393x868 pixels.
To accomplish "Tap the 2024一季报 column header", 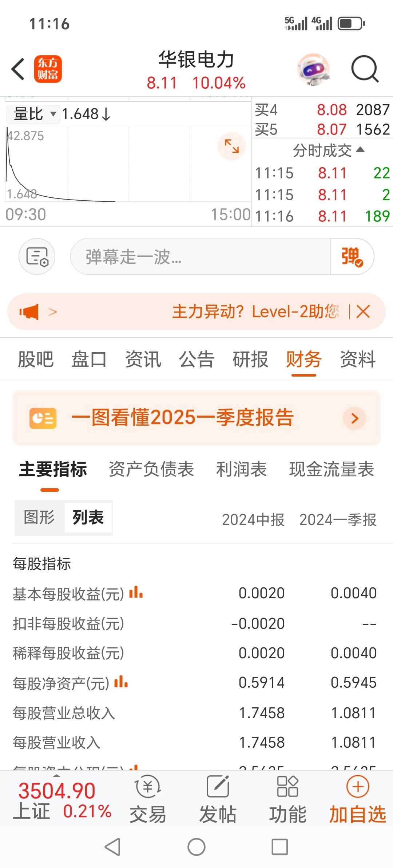I will (338, 520).
